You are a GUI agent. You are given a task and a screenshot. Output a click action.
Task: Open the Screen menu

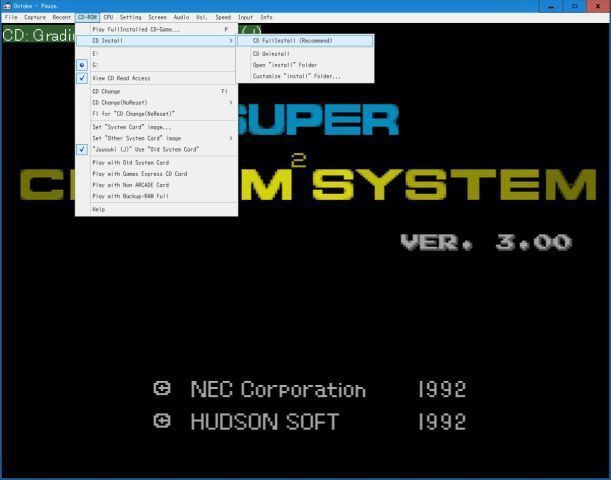pos(157,17)
